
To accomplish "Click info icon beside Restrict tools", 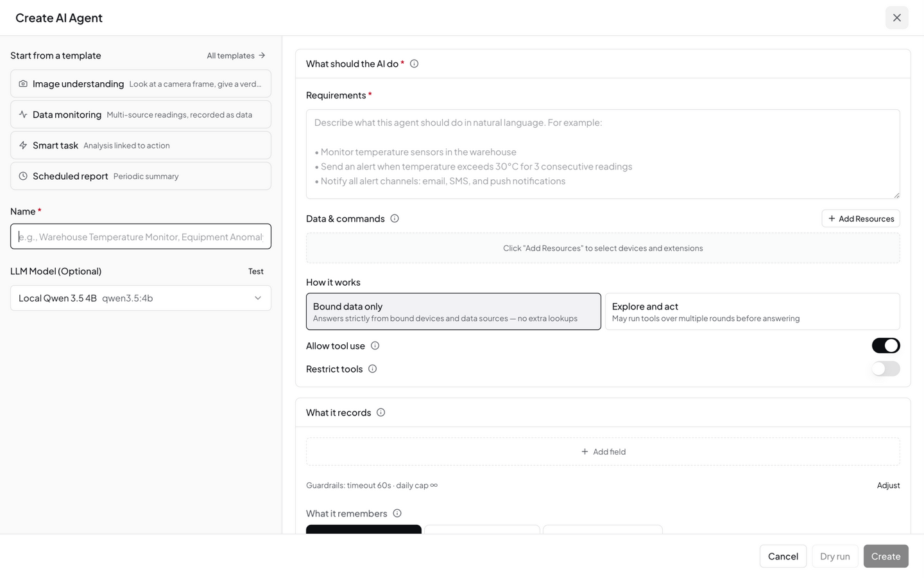I will (x=372, y=369).
